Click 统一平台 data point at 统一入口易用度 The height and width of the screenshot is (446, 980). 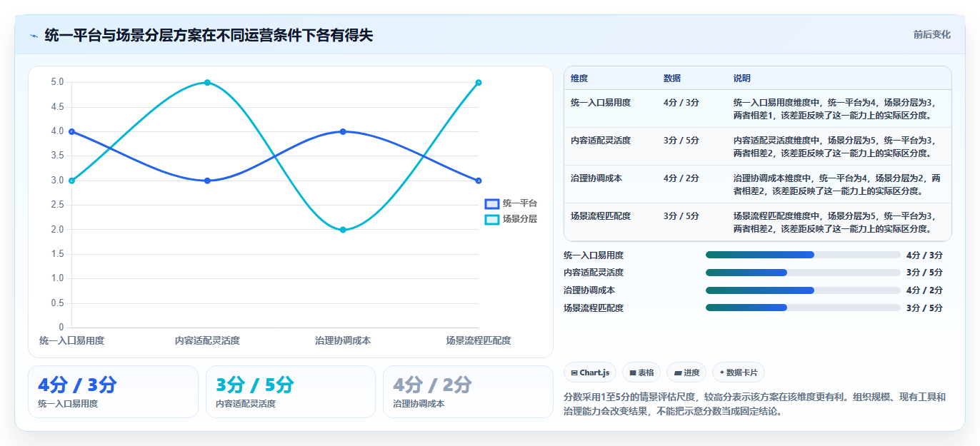coord(72,131)
